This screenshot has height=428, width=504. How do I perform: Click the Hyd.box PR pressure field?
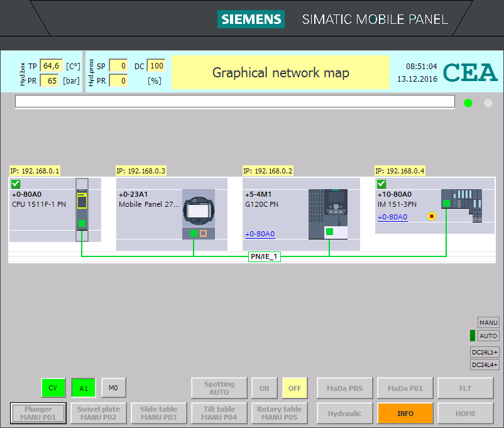click(49, 80)
